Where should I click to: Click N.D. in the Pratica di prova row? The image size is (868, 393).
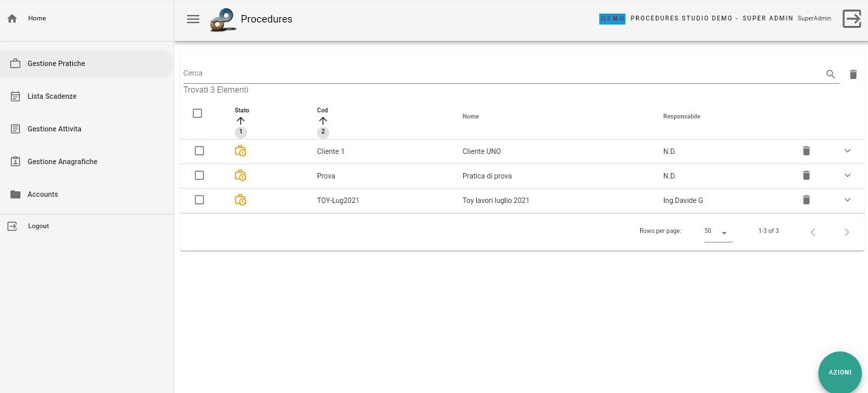[669, 176]
